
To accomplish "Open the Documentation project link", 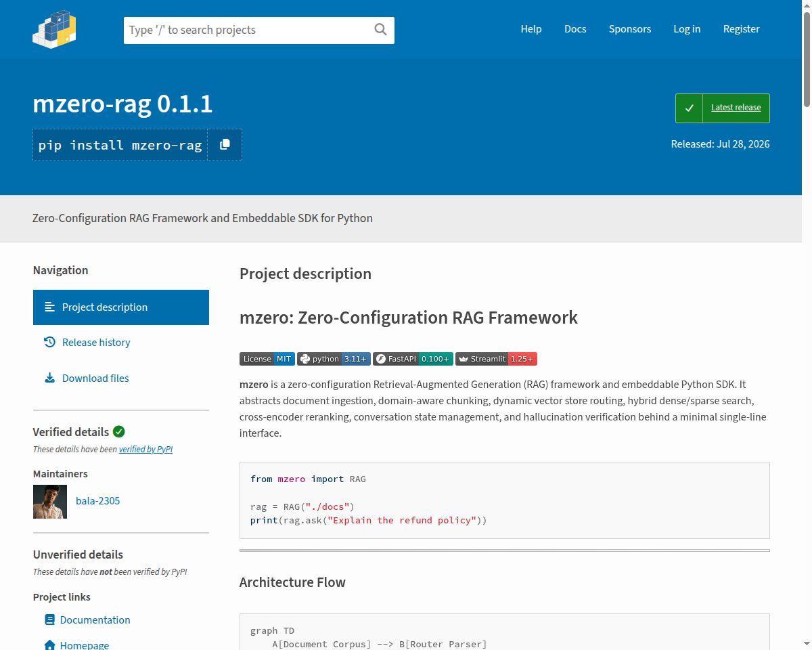I will 95,620.
